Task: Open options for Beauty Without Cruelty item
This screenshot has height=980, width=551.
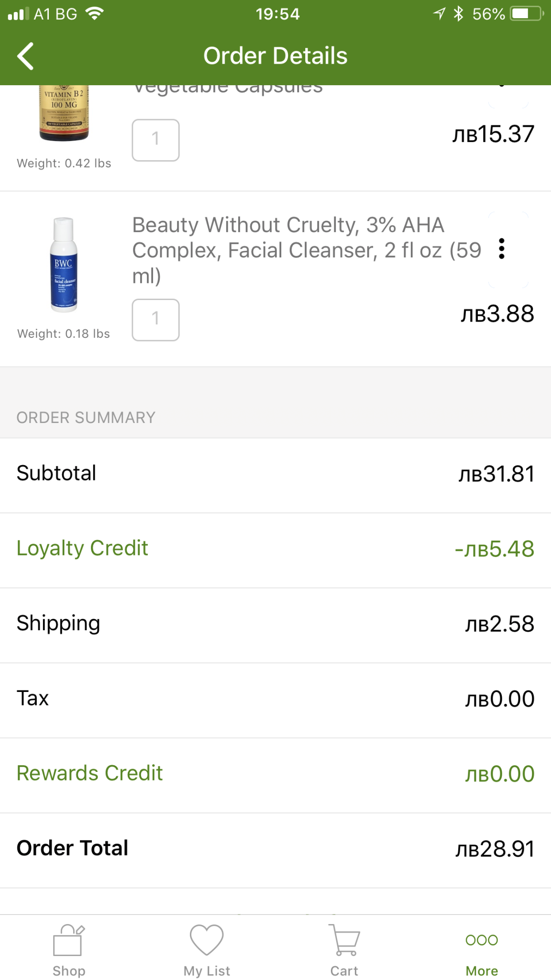Action: click(x=501, y=249)
